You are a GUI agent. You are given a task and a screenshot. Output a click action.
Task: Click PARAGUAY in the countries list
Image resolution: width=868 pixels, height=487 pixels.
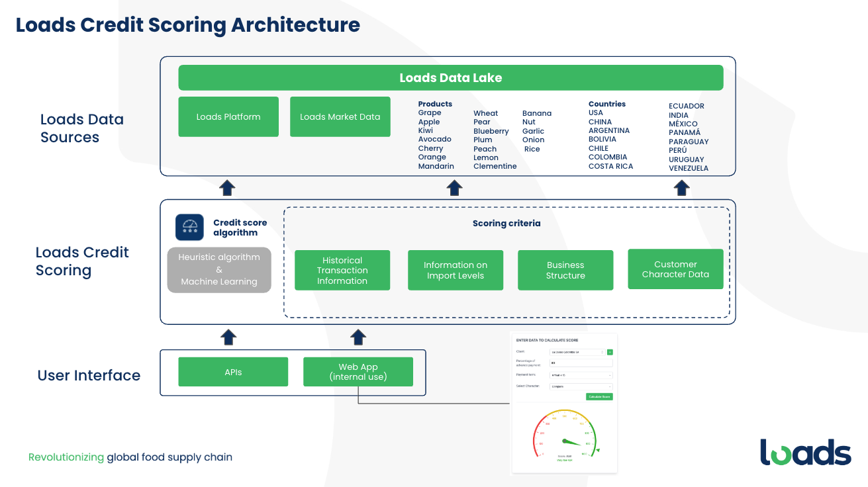(689, 142)
